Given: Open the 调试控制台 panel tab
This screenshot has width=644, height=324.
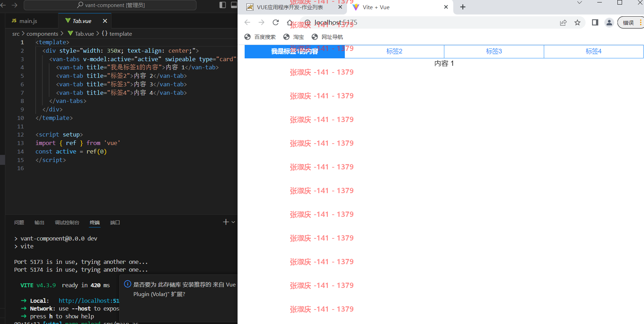Looking at the screenshot, I should click(67, 222).
